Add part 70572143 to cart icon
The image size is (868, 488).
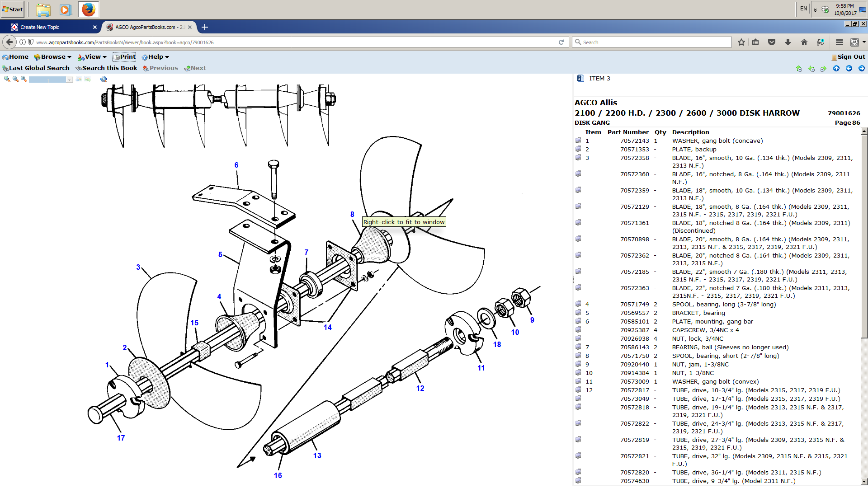coord(578,141)
